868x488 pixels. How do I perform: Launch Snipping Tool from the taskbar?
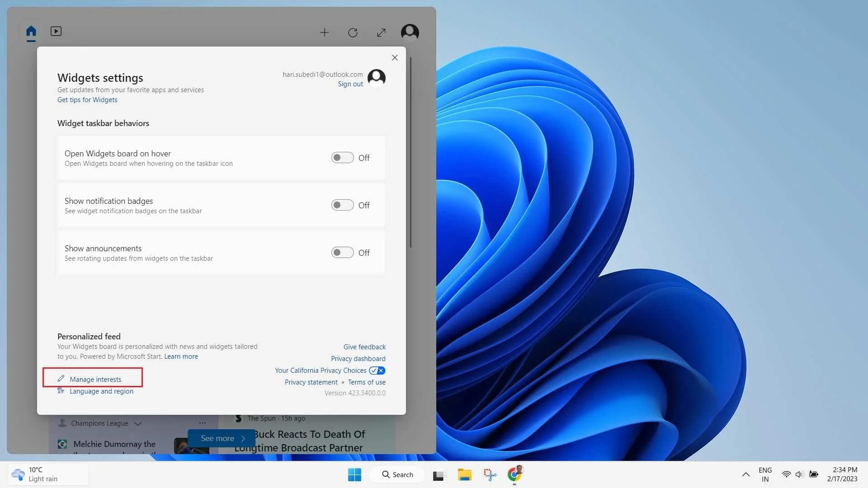pyautogui.click(x=490, y=474)
